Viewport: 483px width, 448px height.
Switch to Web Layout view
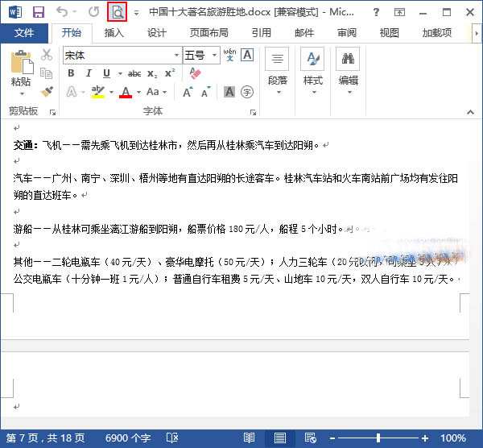311,438
